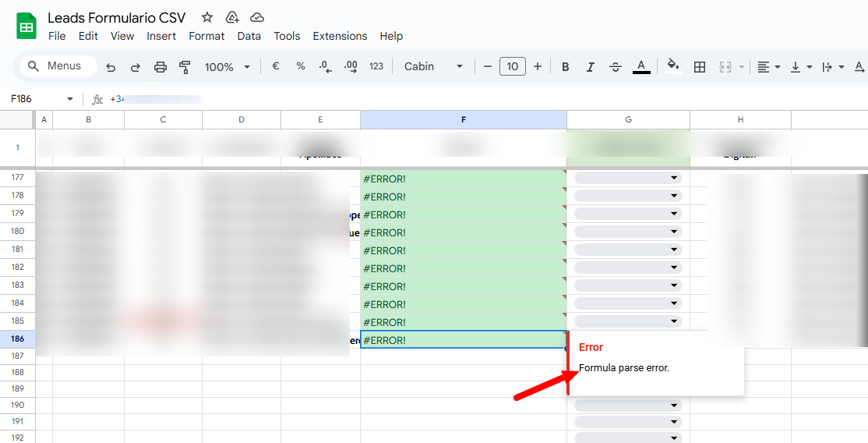Select column G header
This screenshot has width=868, height=443.
click(628, 120)
